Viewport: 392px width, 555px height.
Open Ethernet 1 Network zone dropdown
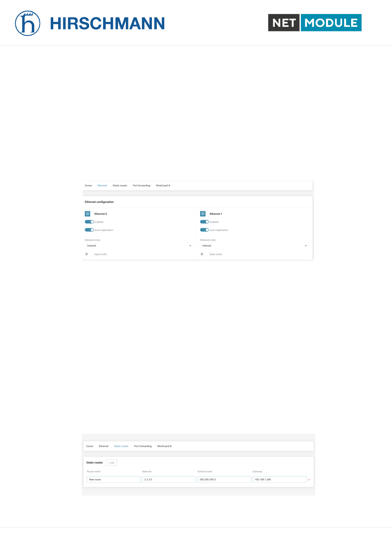click(x=254, y=246)
